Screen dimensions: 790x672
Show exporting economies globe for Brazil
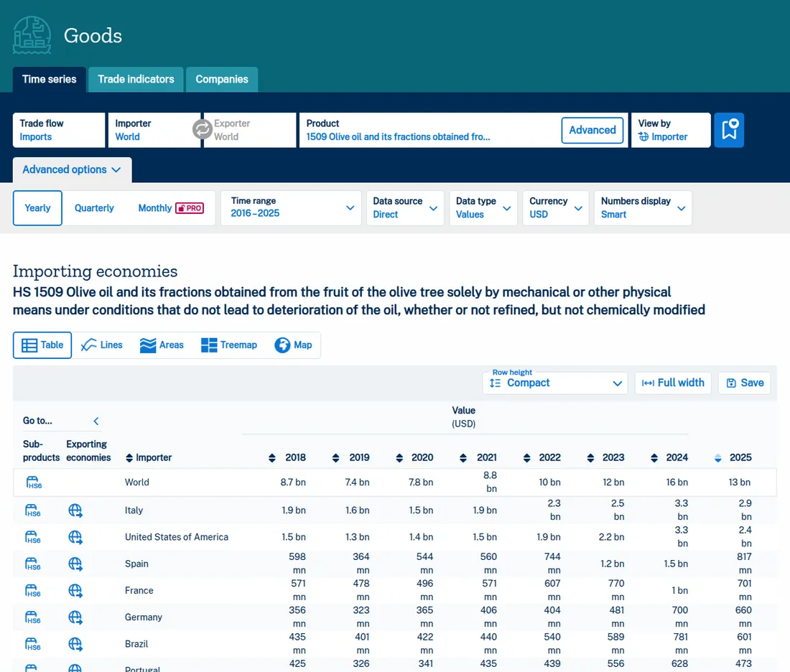pos(75,644)
